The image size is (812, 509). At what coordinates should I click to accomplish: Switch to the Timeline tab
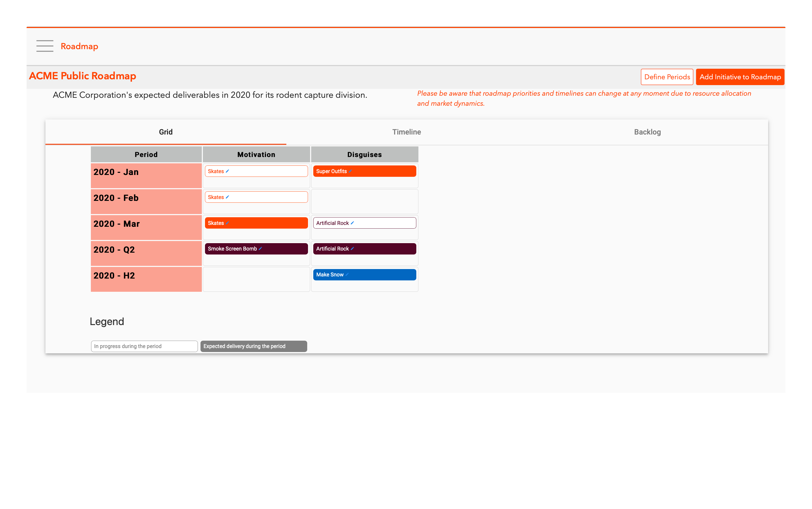coord(406,132)
